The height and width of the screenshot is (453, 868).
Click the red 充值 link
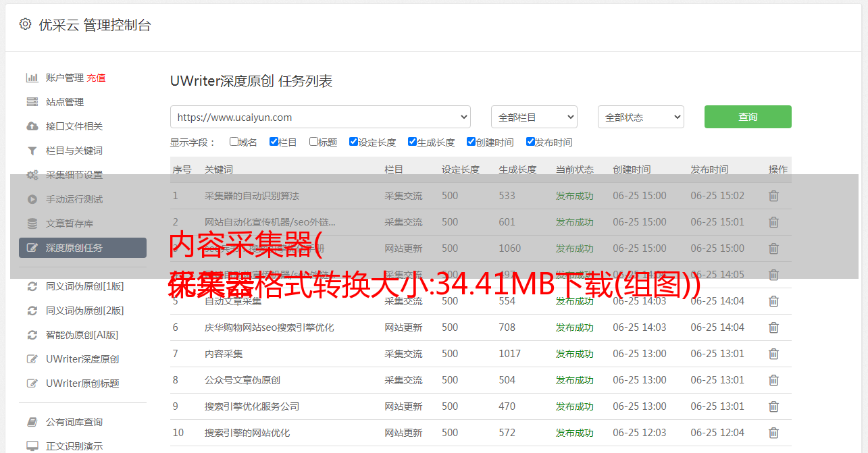[x=96, y=78]
